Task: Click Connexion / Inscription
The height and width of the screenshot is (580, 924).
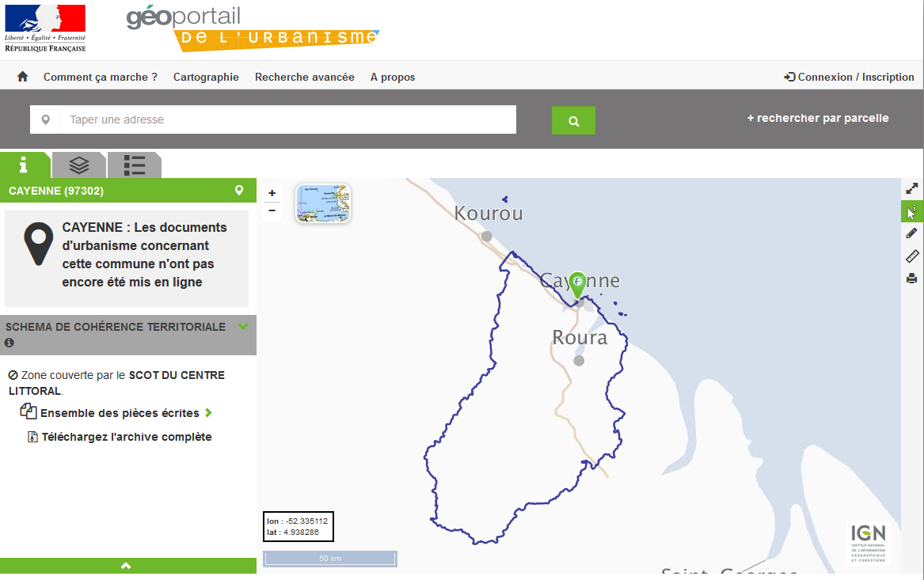Action: [849, 77]
